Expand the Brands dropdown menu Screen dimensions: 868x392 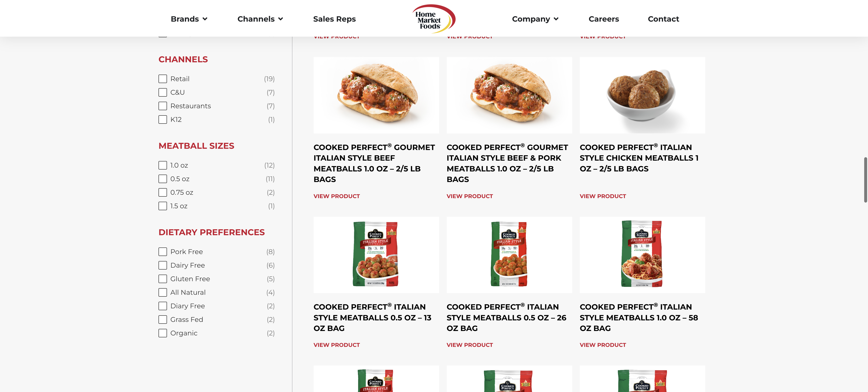click(x=189, y=19)
